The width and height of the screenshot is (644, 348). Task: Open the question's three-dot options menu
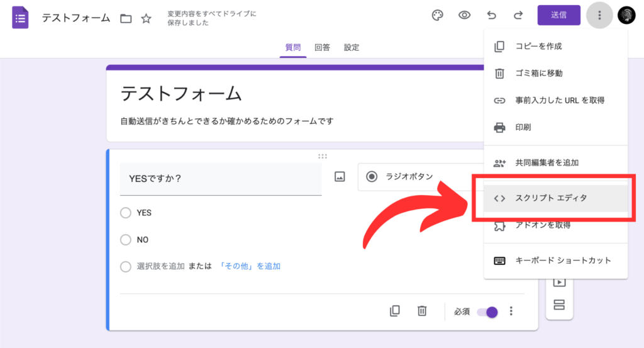(x=511, y=311)
